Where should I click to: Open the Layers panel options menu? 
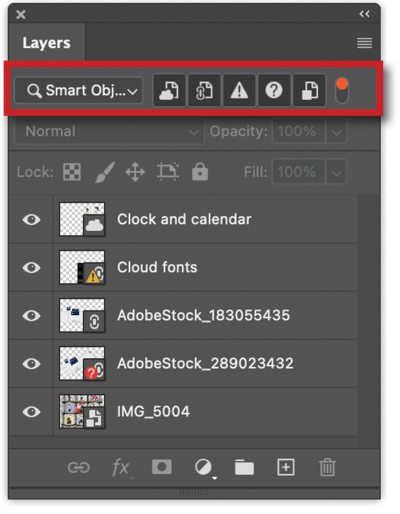point(364,43)
